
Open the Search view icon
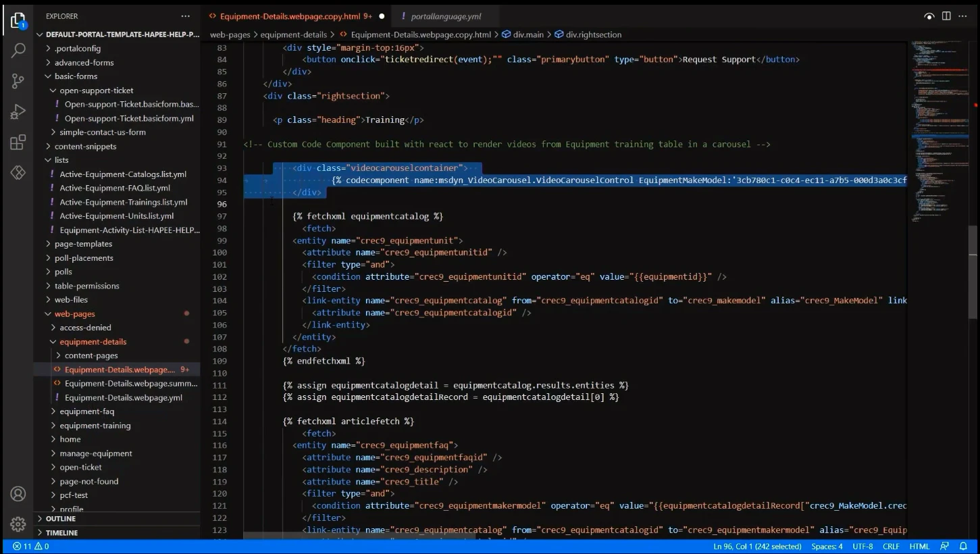pos(18,50)
